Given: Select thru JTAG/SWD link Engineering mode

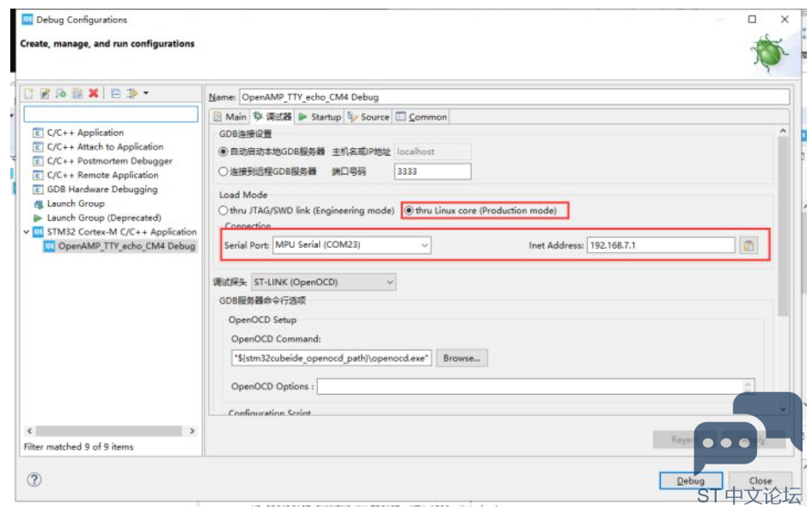Looking at the screenshot, I should tap(223, 211).
